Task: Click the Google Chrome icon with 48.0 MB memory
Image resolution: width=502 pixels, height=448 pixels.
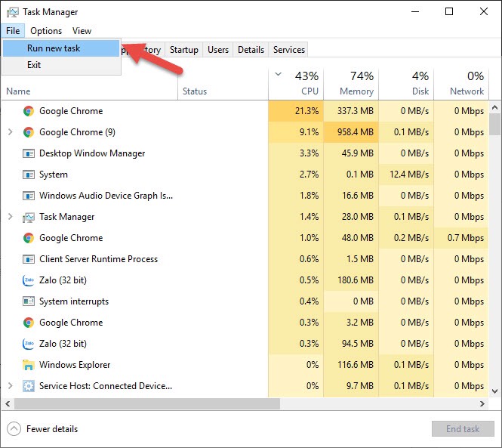Action: [x=29, y=238]
